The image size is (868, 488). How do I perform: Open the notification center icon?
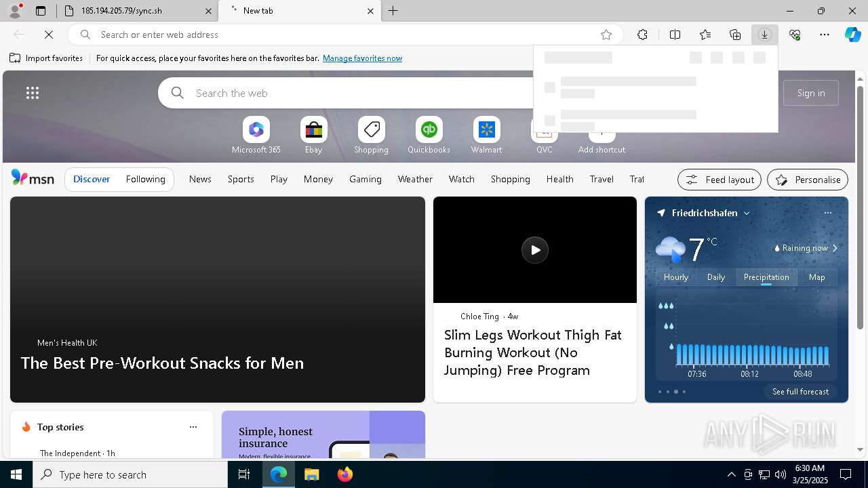(846, 474)
